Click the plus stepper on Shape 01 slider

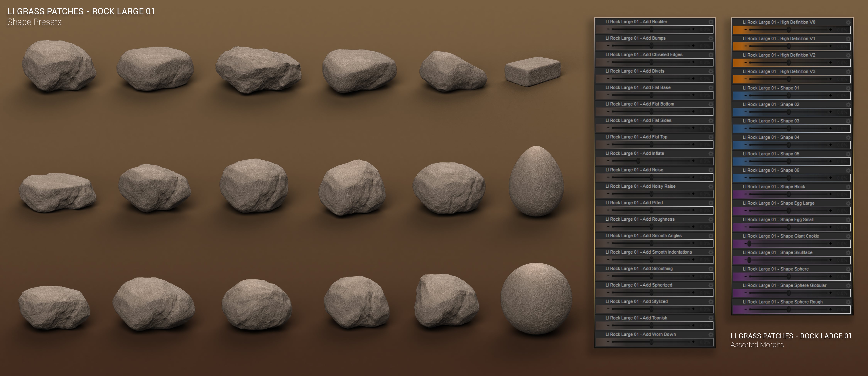(831, 95)
